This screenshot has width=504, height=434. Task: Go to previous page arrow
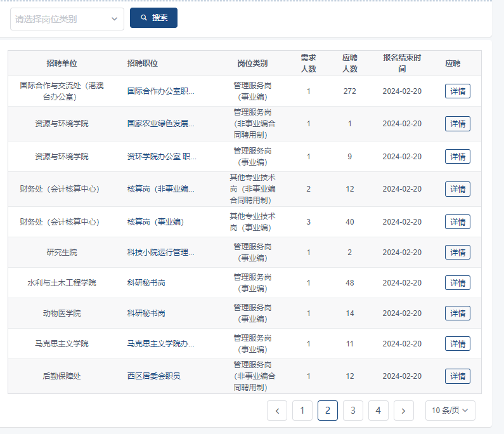[277, 411]
